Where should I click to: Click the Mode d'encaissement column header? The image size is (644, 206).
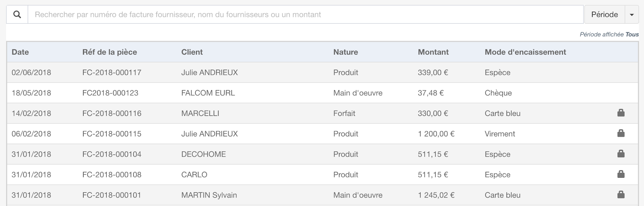pos(525,52)
